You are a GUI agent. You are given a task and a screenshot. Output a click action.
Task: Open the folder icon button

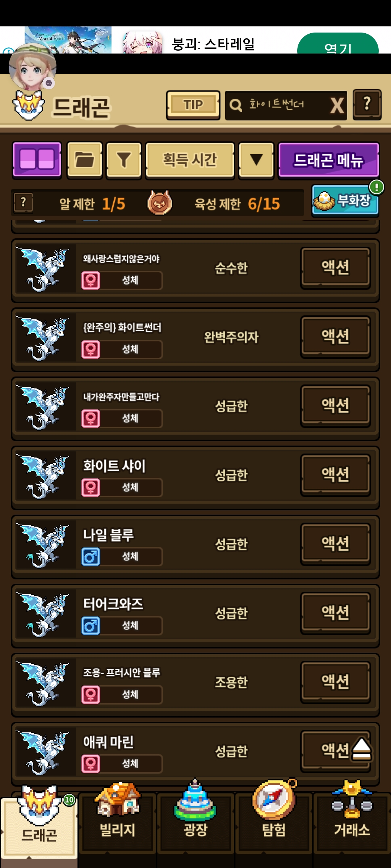pos(85,159)
